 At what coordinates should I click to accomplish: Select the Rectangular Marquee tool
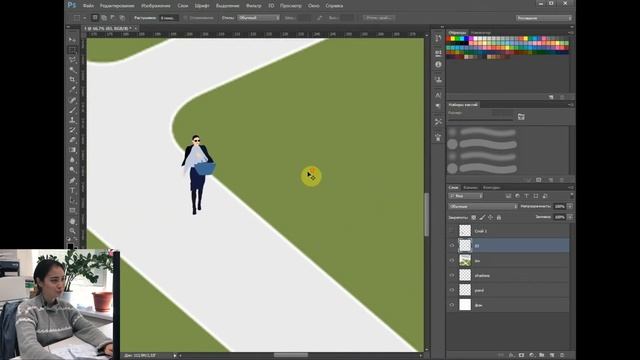point(73,50)
